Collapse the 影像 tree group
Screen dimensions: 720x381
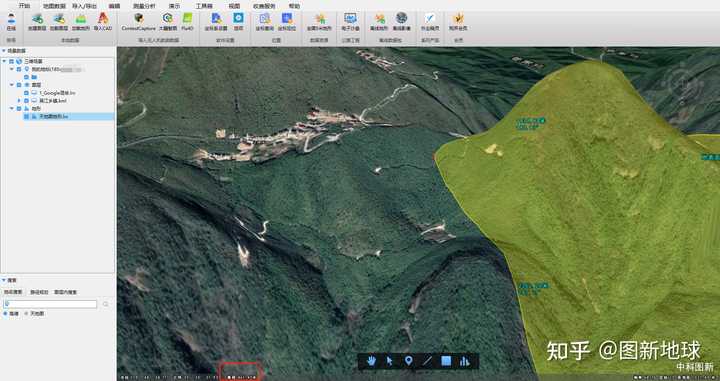click(x=12, y=85)
